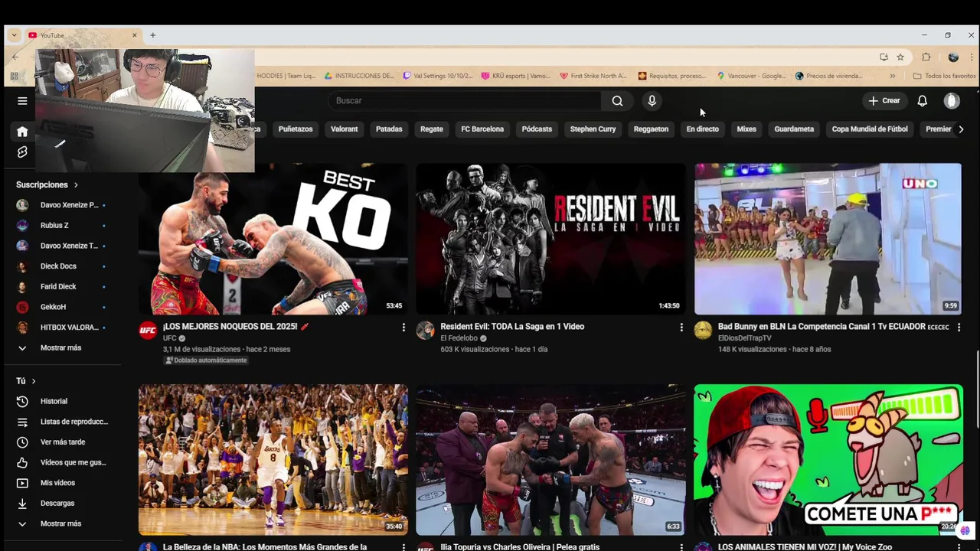Open Vídeos que me gustan
The image size is (980, 551).
(61, 462)
